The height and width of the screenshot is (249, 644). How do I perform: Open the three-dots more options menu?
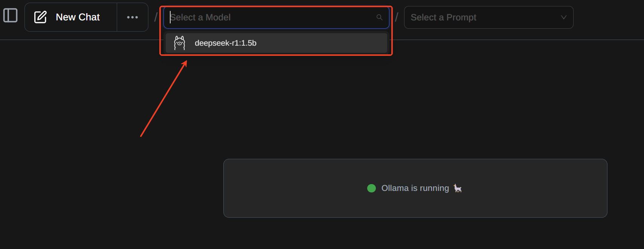pyautogui.click(x=133, y=17)
